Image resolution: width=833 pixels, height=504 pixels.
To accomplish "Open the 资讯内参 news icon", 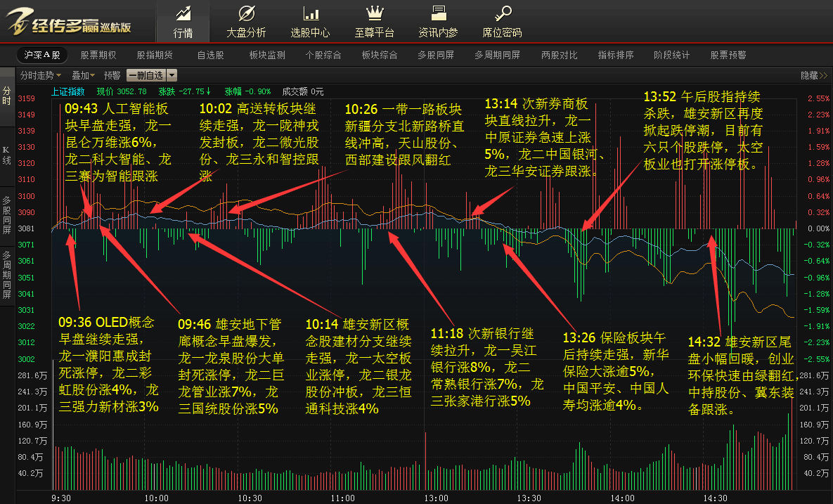I will click(438, 13).
